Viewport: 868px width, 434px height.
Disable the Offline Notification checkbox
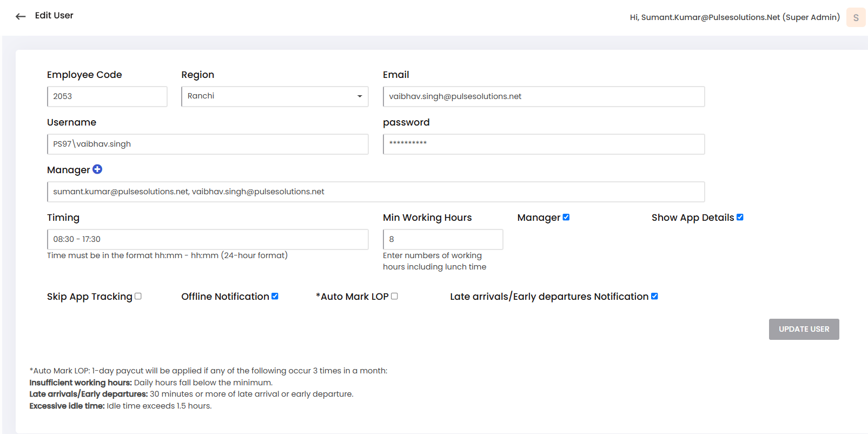[275, 296]
